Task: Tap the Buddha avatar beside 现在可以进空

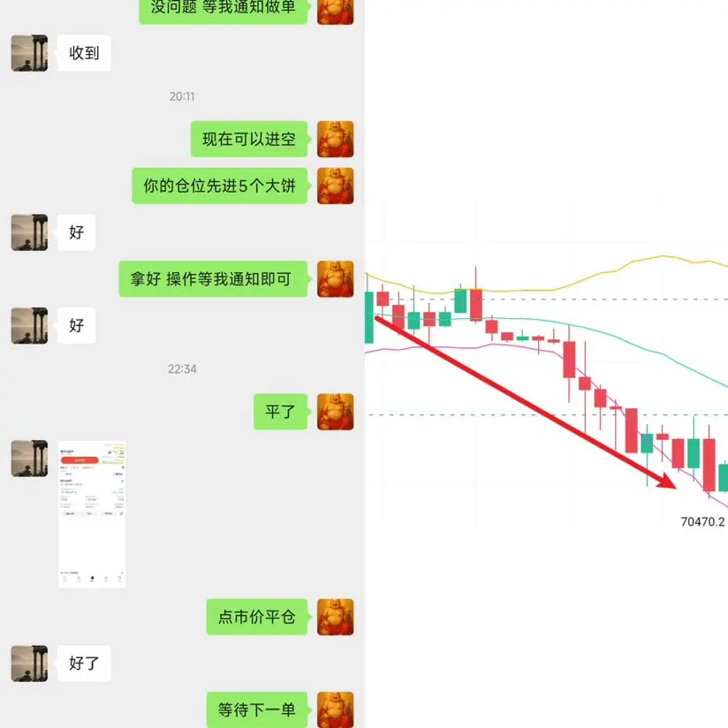Action: [335, 140]
